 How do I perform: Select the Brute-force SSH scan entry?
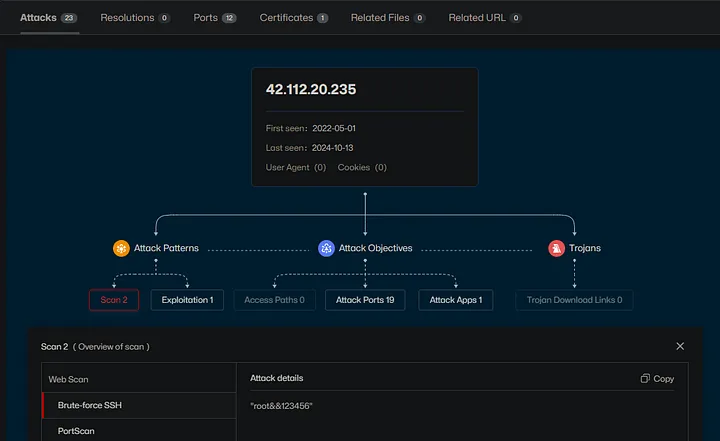(x=139, y=405)
